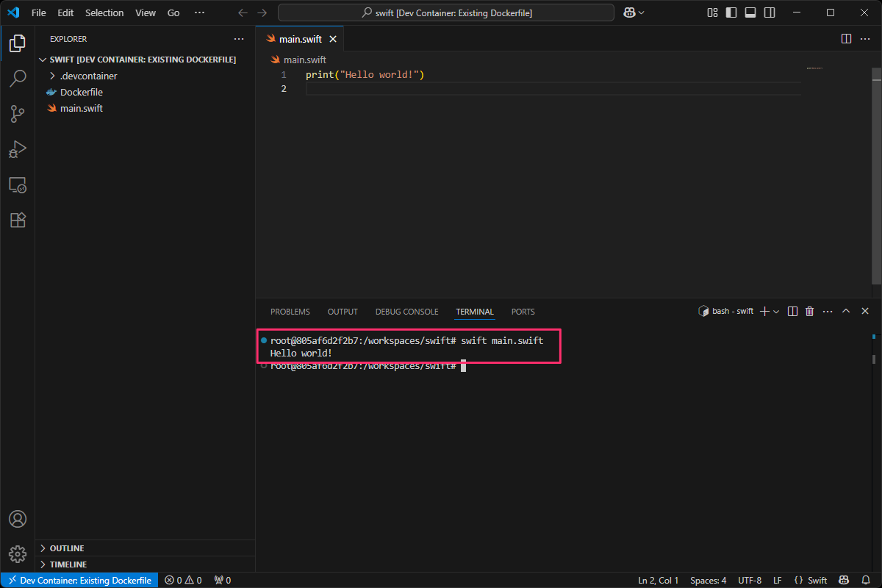
Task: Open the Copilot dropdown chevron
Action: click(x=642, y=12)
